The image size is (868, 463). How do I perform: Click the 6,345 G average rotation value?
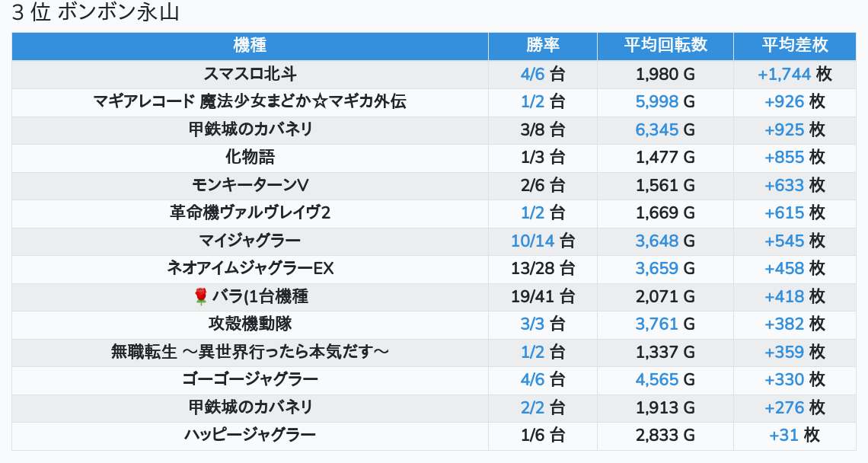click(665, 129)
